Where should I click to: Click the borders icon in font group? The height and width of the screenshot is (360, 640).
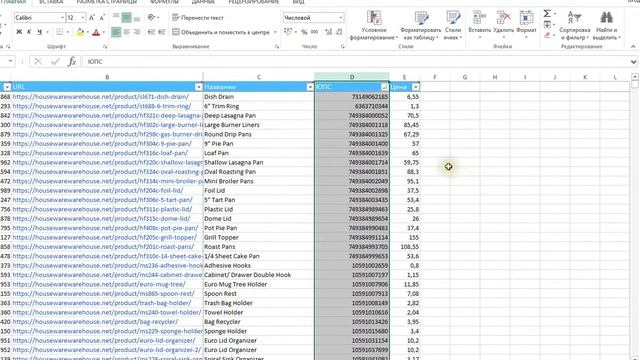point(60,32)
